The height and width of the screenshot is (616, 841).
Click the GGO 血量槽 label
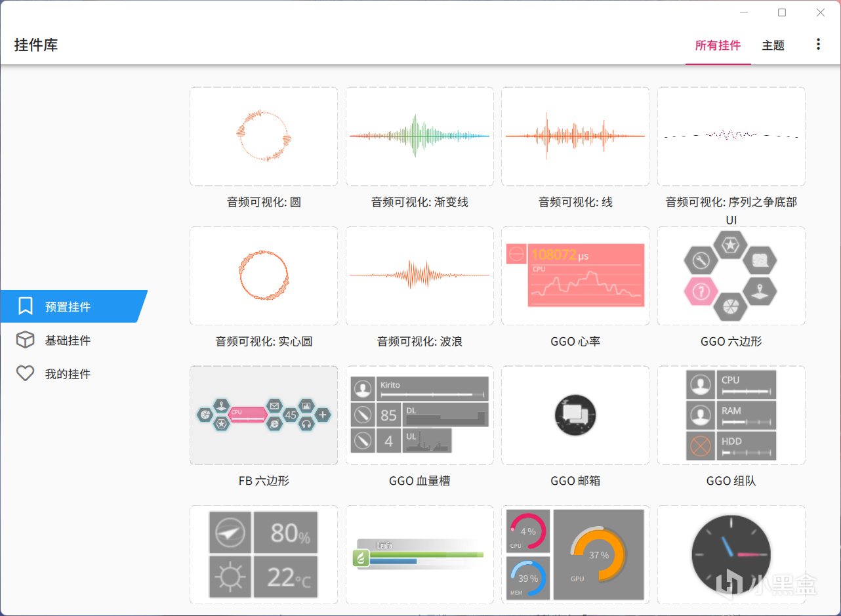[x=420, y=481]
